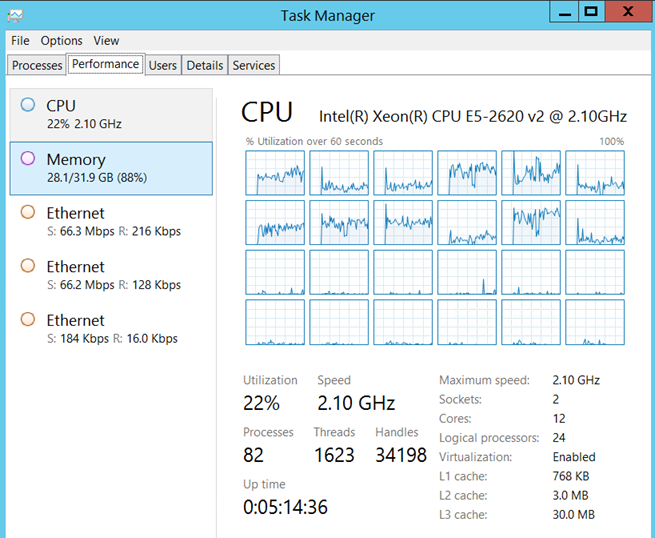Click the orange circle of first Ethernet

pos(28,212)
